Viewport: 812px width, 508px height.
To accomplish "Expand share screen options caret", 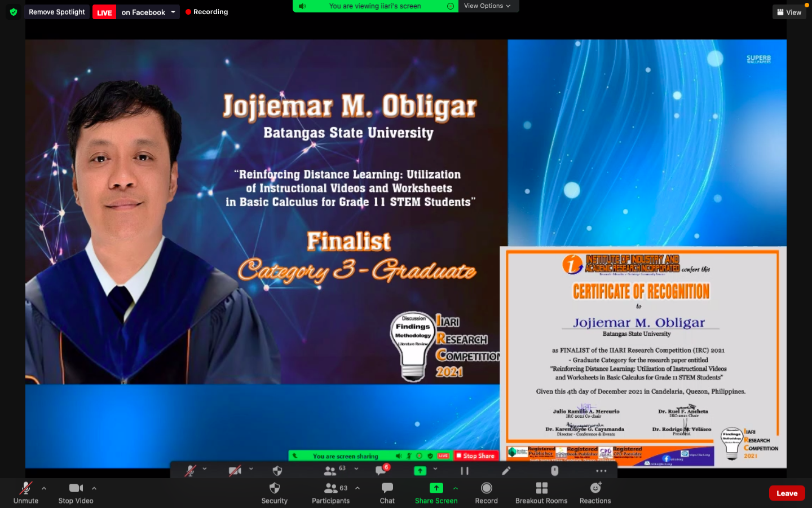I will point(456,488).
